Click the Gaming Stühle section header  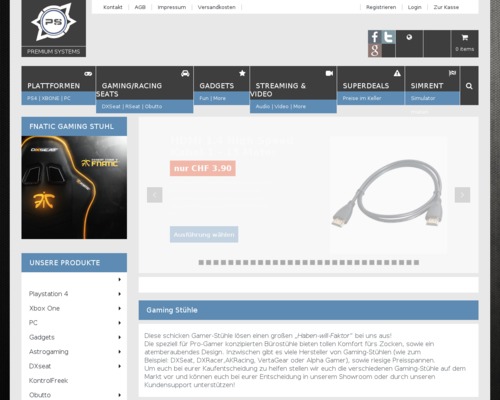309,310
